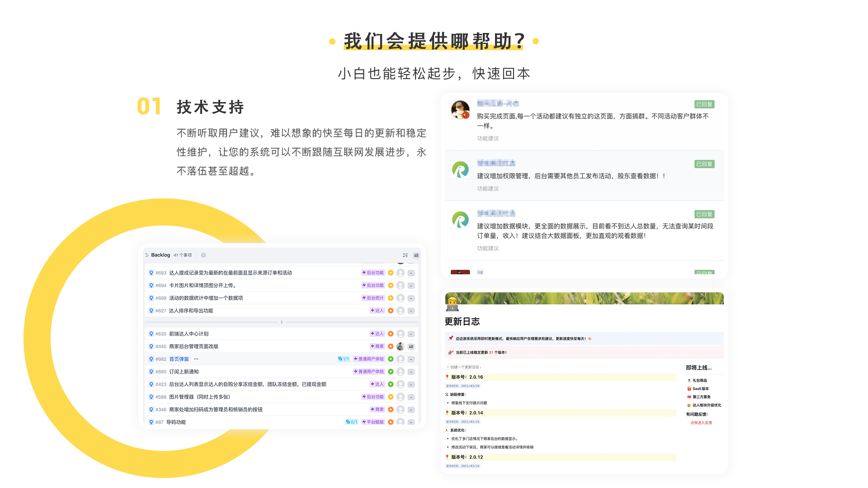Click the empty assignee avatar on issue #635

(x=401, y=334)
